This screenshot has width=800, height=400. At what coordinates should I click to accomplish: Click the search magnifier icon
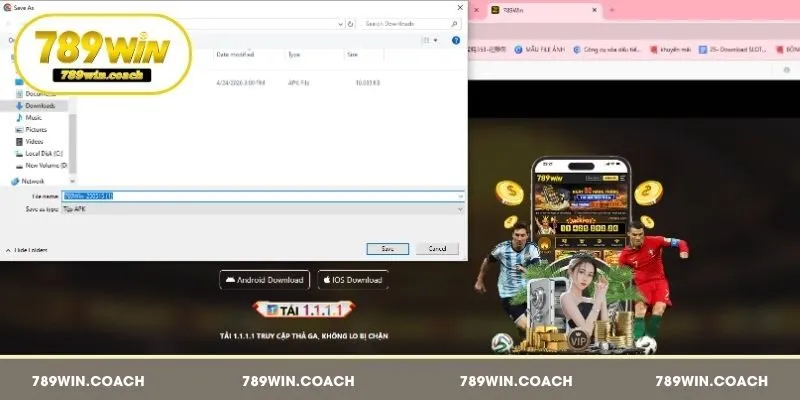(x=455, y=23)
